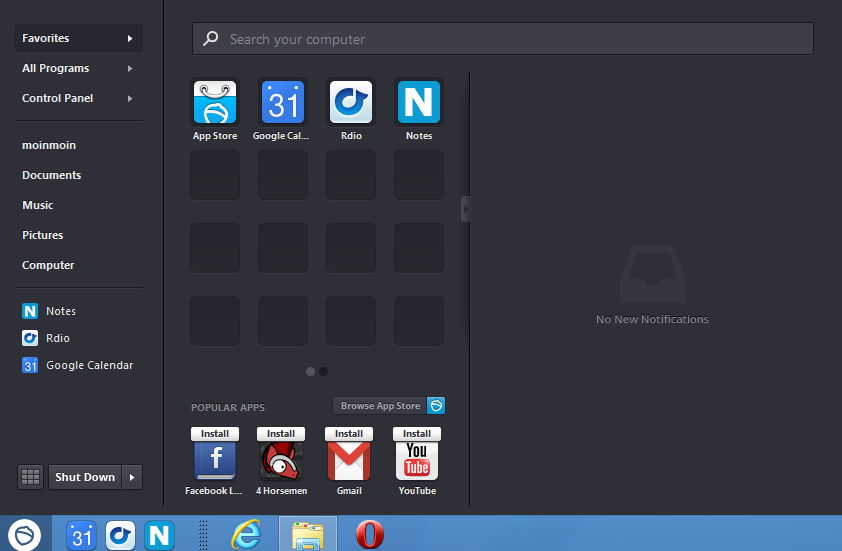The width and height of the screenshot is (842, 551).
Task: Click the Gmail popular app icon
Action: coord(349,461)
